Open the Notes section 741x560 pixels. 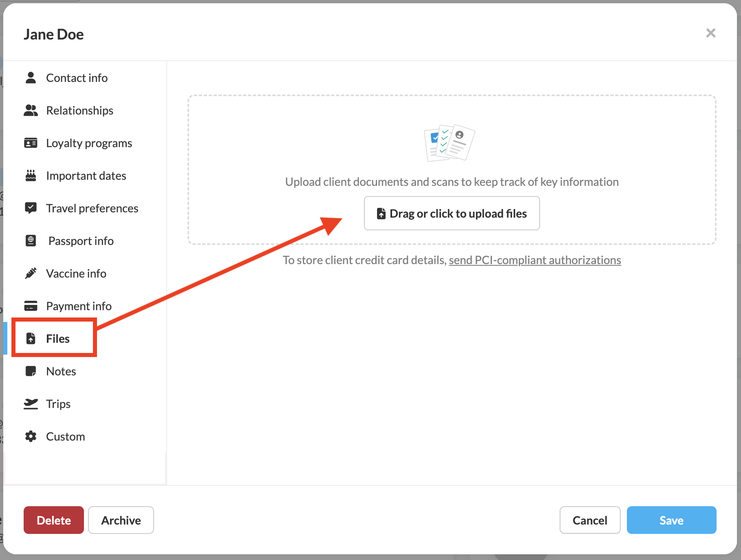pos(61,371)
